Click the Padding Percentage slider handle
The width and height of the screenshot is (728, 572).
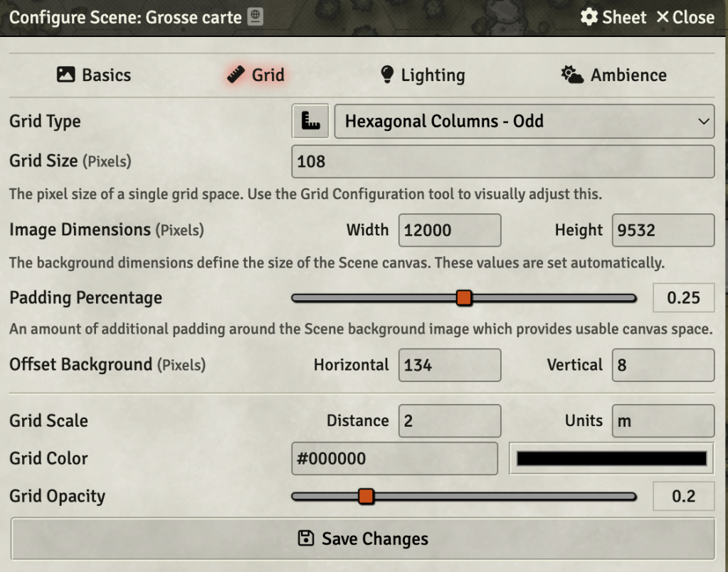[x=464, y=297]
